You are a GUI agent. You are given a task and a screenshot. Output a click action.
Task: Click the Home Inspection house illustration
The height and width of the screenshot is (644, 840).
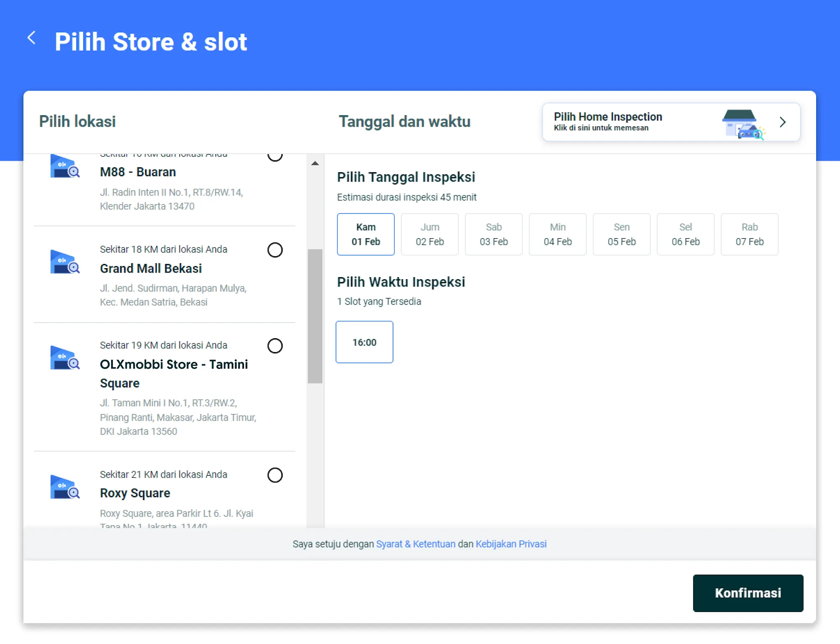[744, 124]
